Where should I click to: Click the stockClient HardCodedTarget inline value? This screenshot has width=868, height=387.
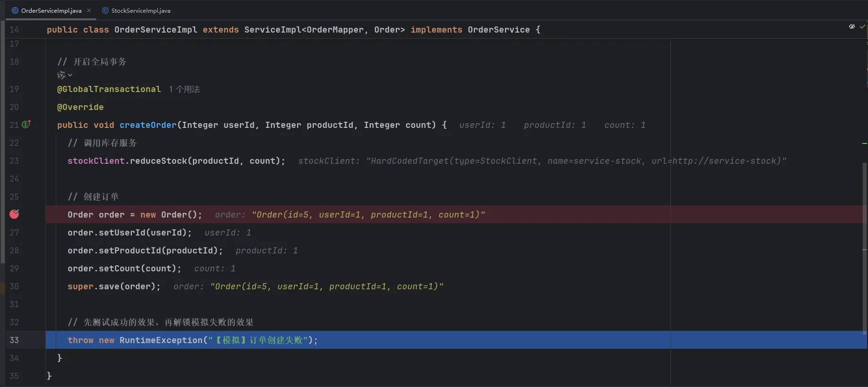coord(542,161)
